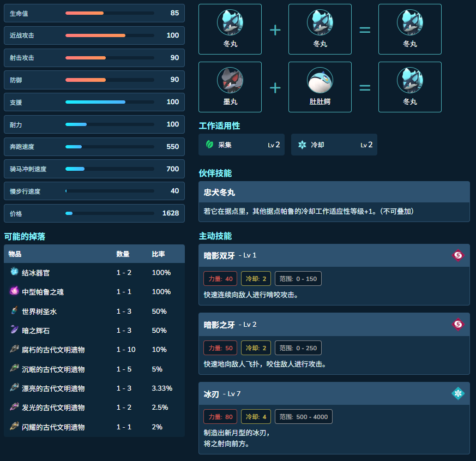Click the 工作适用性 section heading
Image resolution: width=476 pixels, height=461 pixels.
(x=219, y=125)
